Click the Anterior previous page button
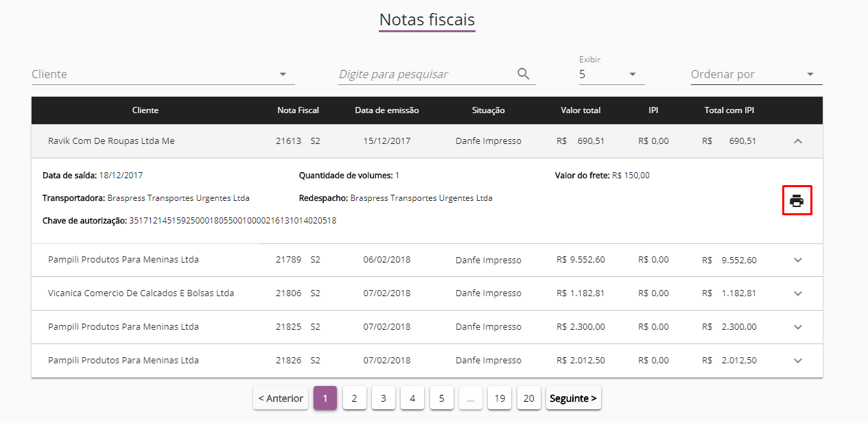Image resolution: width=868 pixels, height=423 pixels. [x=280, y=398]
